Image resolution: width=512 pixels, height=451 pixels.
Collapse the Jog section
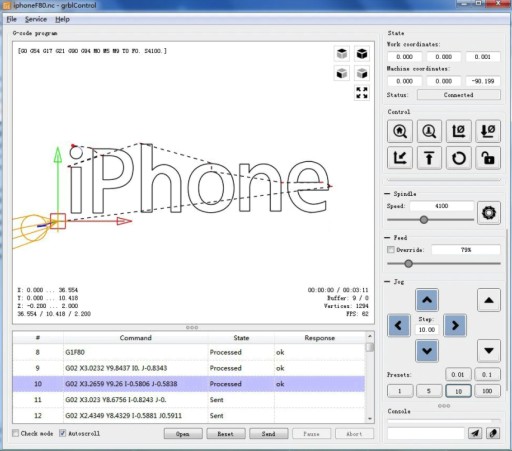tap(387, 282)
